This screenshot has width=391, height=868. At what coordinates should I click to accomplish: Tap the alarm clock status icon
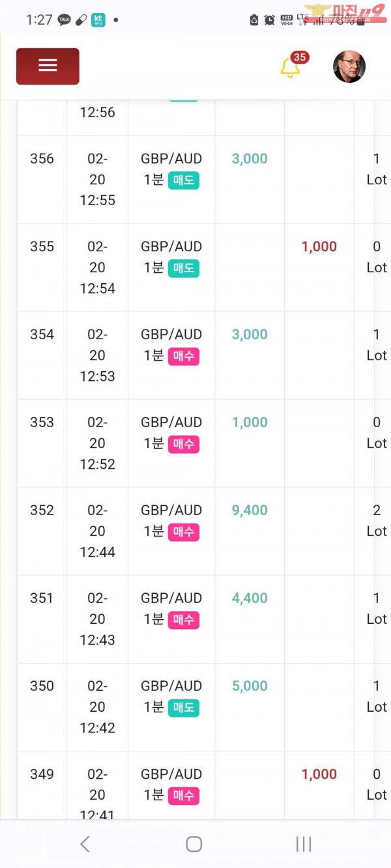[270, 20]
